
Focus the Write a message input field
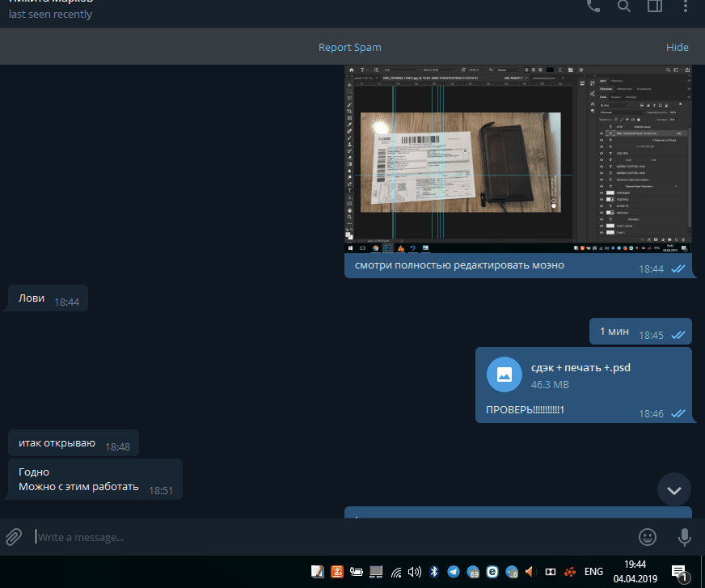pyautogui.click(x=323, y=537)
